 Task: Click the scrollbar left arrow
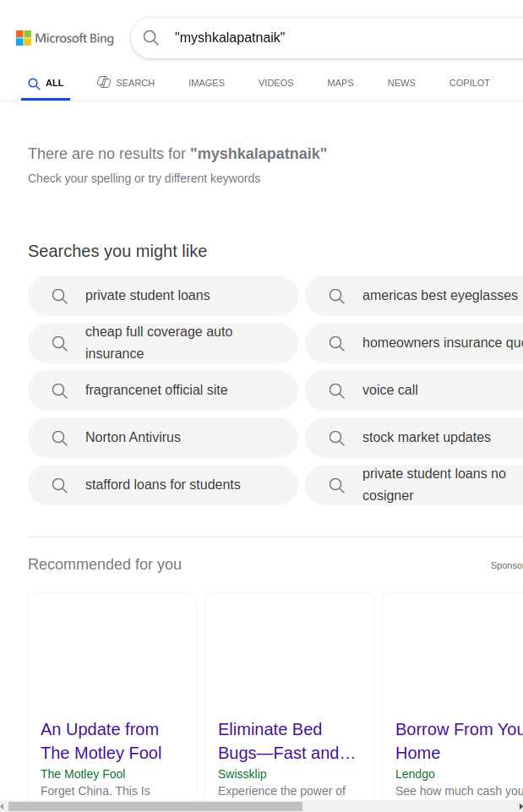click(x=3, y=807)
